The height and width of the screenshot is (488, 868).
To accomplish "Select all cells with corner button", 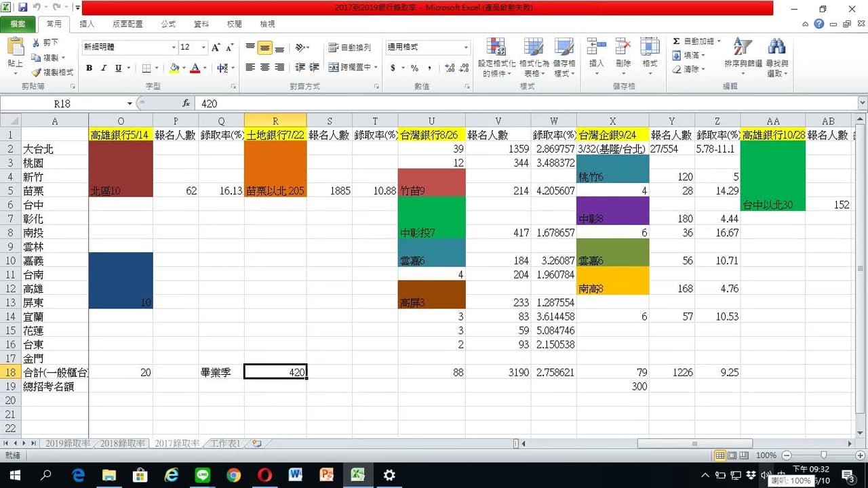I will pos(10,120).
